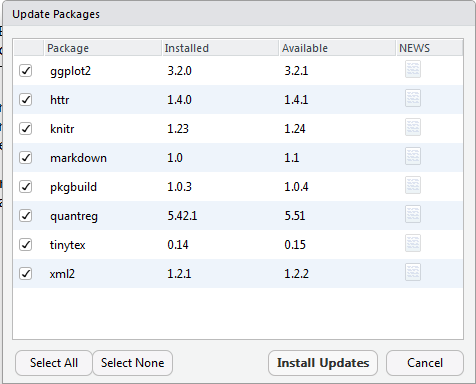Image resolution: width=476 pixels, height=384 pixels.
Task: Click Install Updates button
Action: 323,363
